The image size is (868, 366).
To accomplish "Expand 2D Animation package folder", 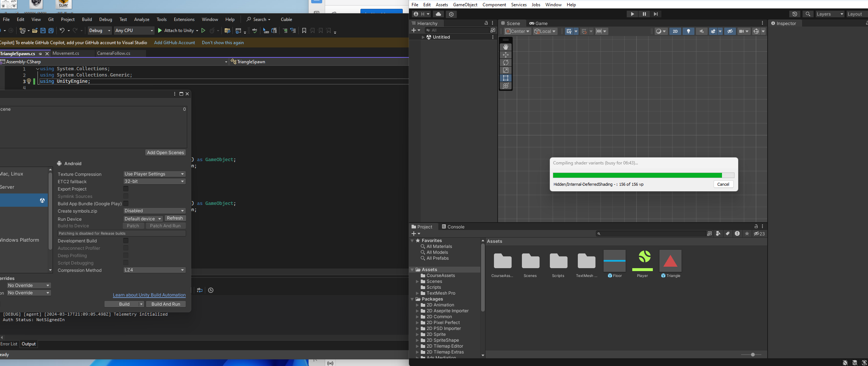I will 417,305.
